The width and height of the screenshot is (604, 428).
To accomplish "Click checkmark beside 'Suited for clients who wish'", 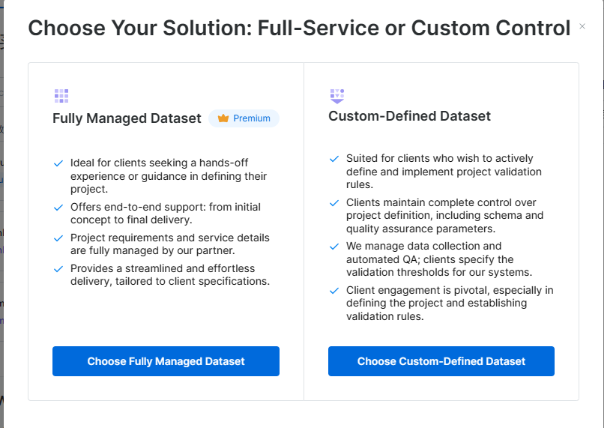I will (x=334, y=158).
